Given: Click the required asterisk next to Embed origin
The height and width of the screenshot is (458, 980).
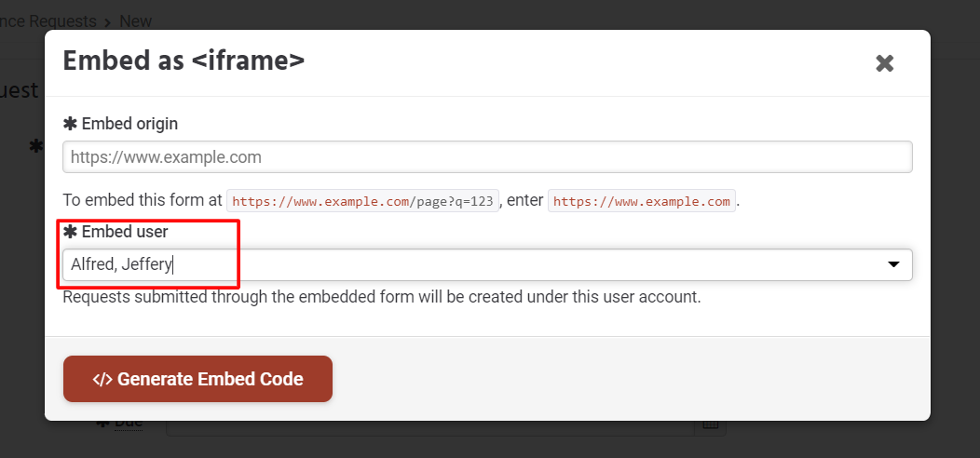Looking at the screenshot, I should point(70,123).
